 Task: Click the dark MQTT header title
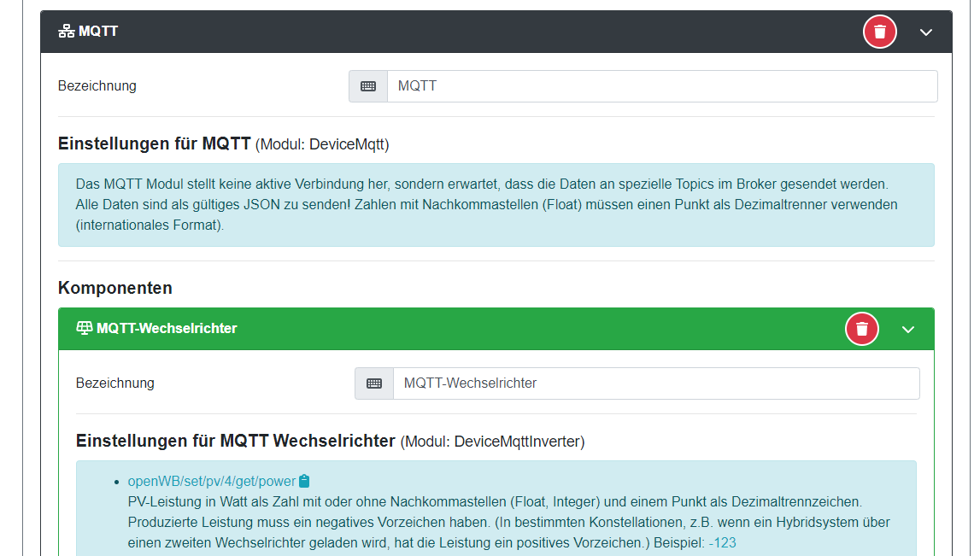(98, 32)
